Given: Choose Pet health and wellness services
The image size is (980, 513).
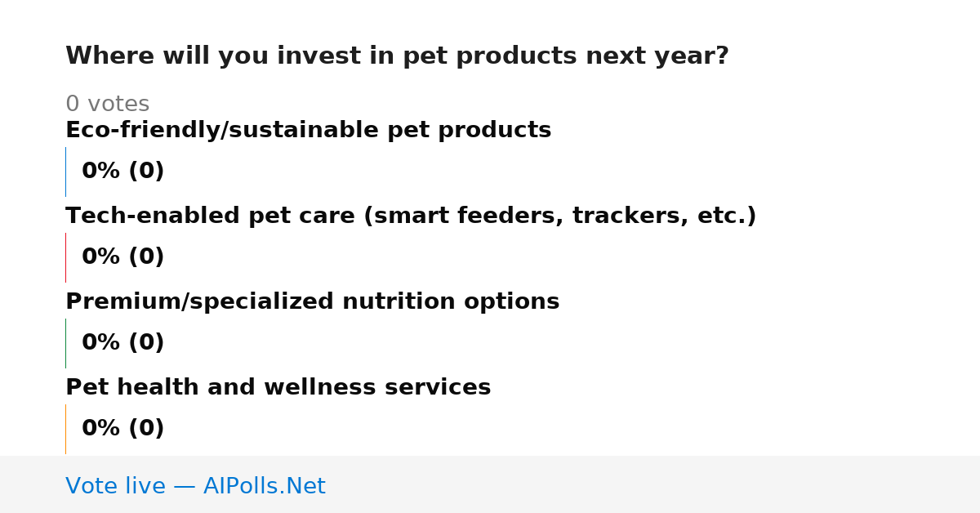Looking at the screenshot, I should [278, 388].
